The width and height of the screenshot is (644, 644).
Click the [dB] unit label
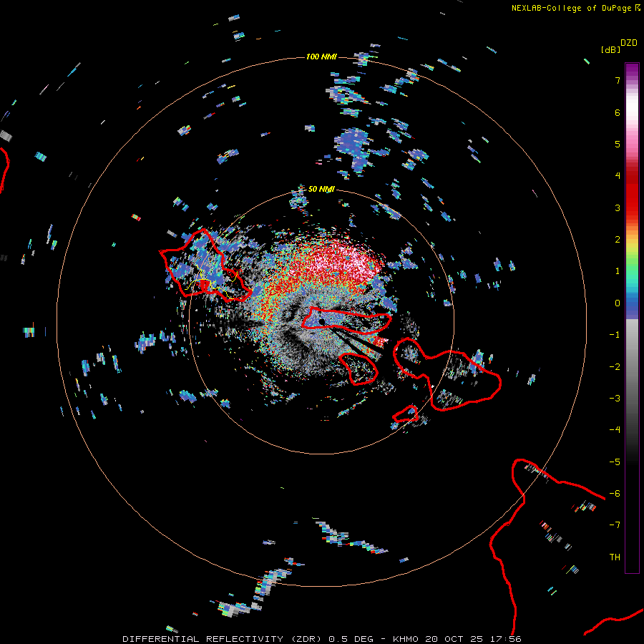pyautogui.click(x=610, y=49)
